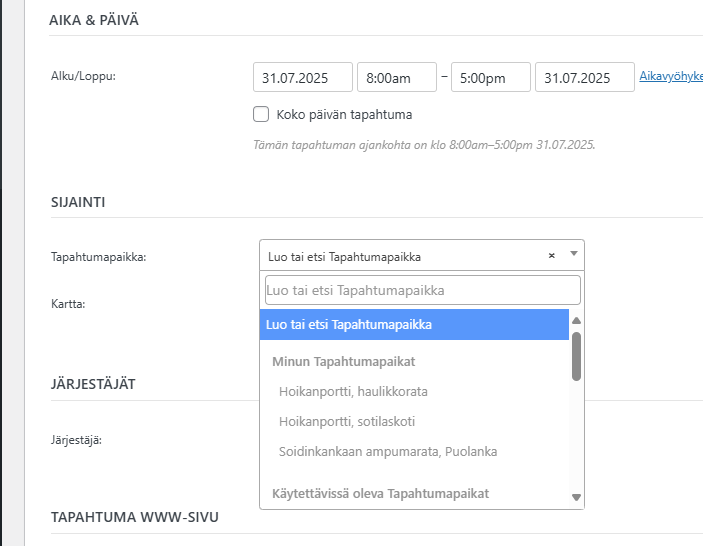This screenshot has width=703, height=546.
Task: Click the Koko päivän tapahtuma label text
Action: [344, 114]
